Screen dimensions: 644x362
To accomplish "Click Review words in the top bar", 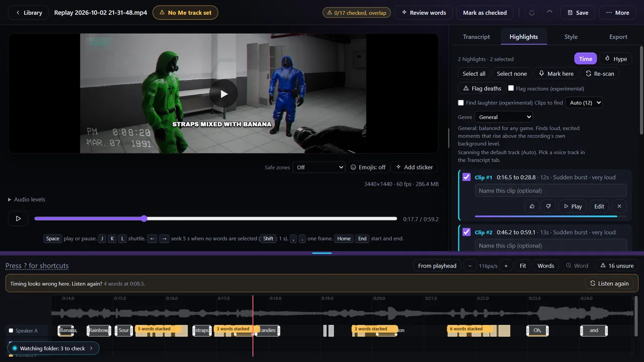I will 424,13.
